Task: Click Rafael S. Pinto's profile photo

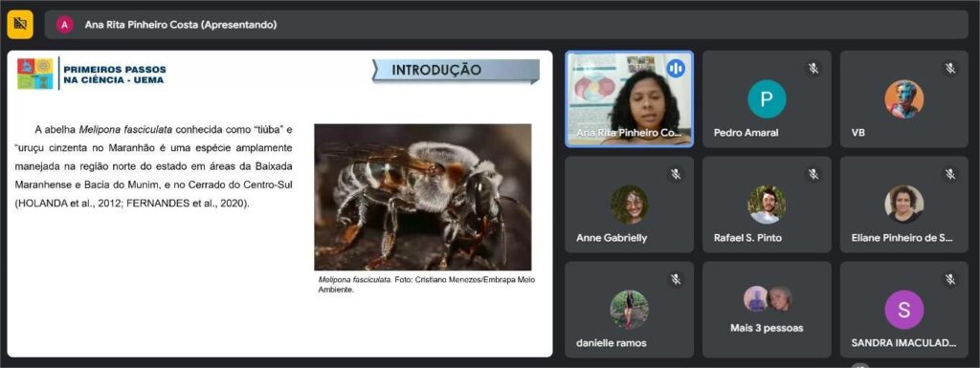Action: point(767,205)
